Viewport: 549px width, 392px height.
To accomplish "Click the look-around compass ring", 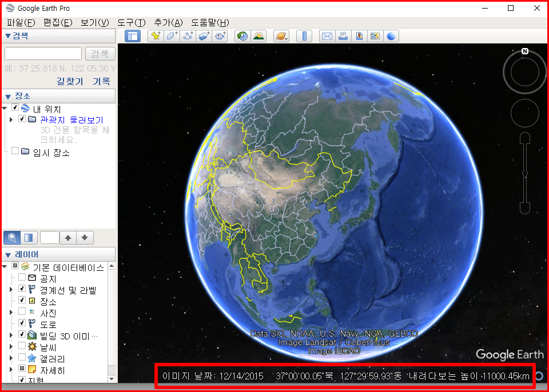I will pyautogui.click(x=525, y=72).
